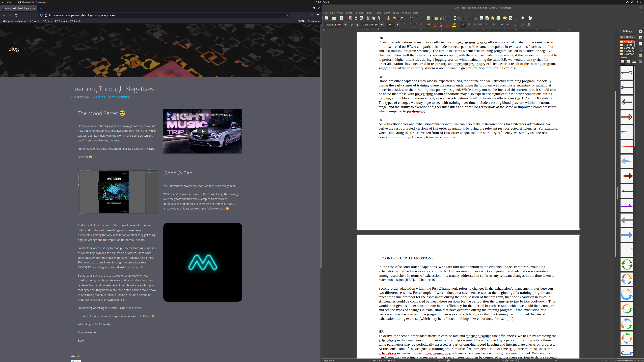Open sidebar Styles deck icon
Viewport: 644px width, 362px height.
tap(640, 49)
